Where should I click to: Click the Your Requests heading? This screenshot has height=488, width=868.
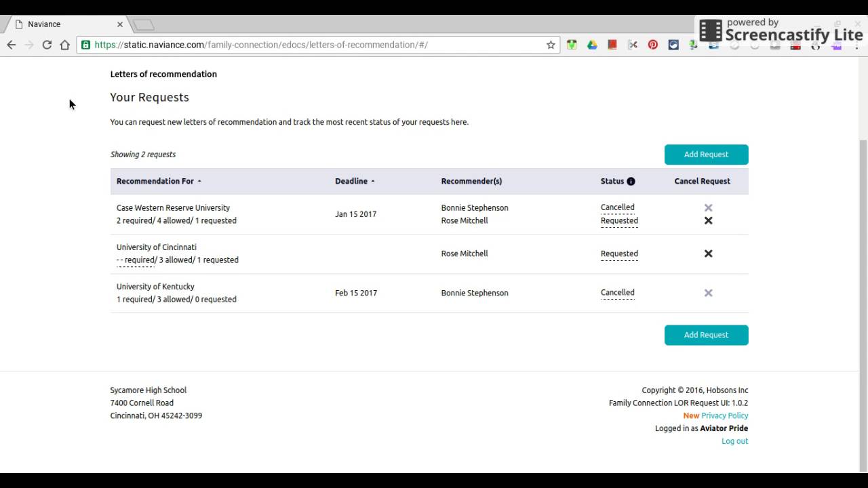(x=149, y=98)
